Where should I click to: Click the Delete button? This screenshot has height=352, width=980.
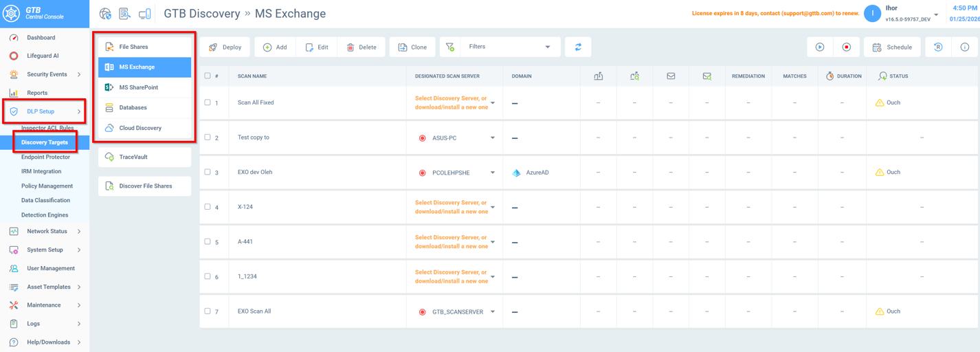pyautogui.click(x=361, y=47)
